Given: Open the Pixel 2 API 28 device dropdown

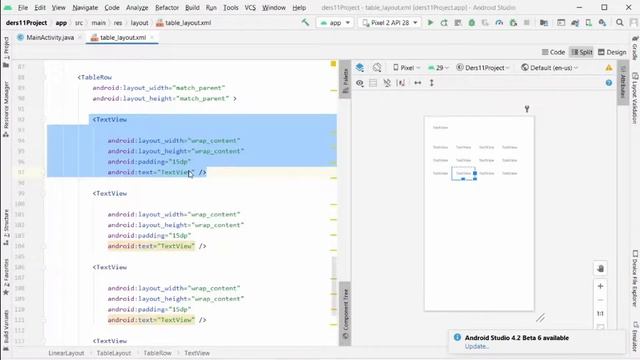Looking at the screenshot, I should [x=390, y=23].
